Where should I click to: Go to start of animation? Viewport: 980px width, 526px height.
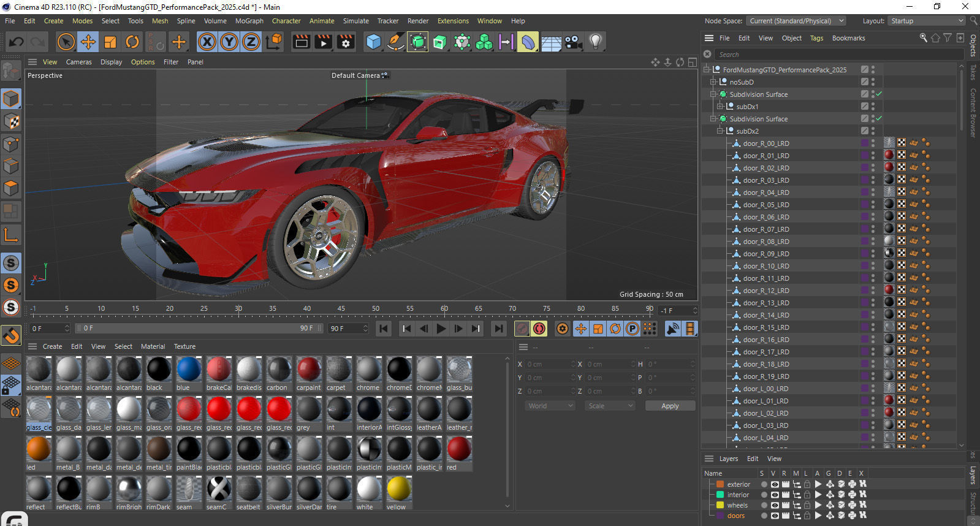(384, 329)
